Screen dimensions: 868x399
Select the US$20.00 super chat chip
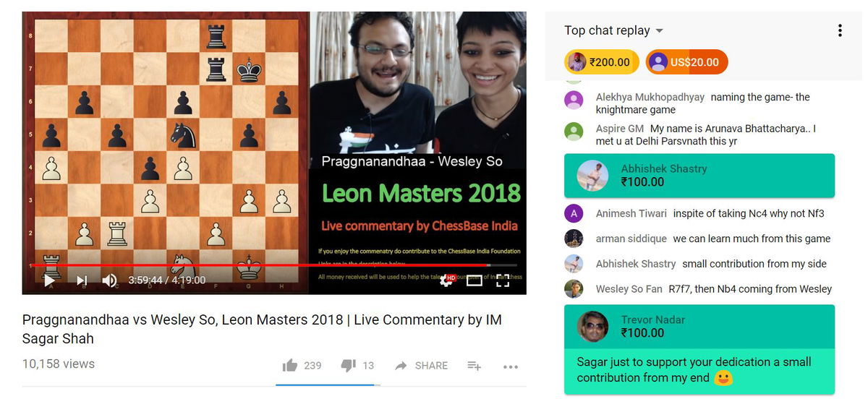pyautogui.click(x=686, y=62)
